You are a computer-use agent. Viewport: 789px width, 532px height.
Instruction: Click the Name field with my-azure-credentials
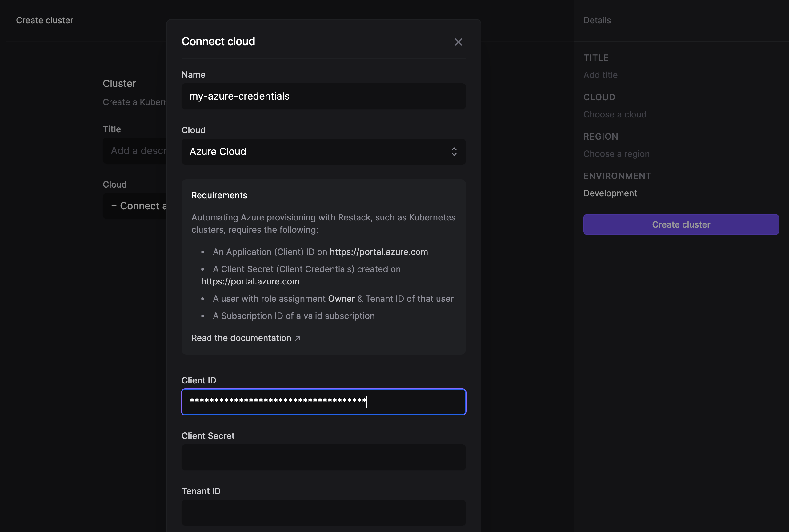pos(323,96)
